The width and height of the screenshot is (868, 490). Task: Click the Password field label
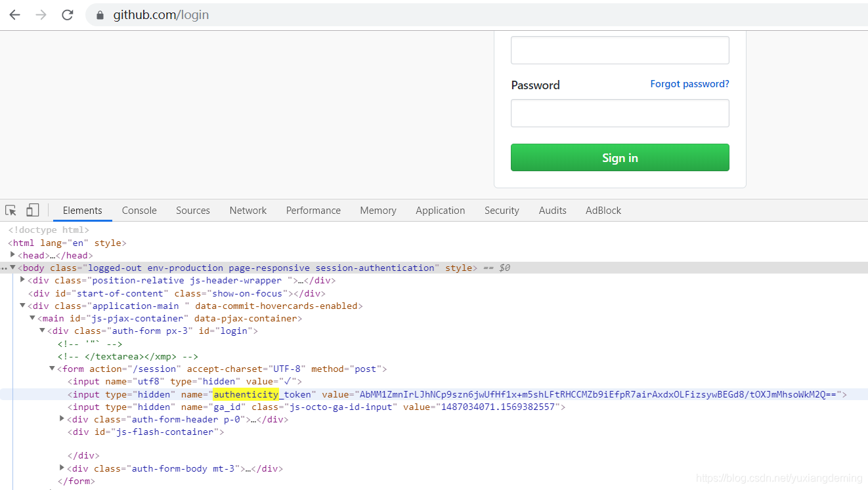[x=535, y=85]
